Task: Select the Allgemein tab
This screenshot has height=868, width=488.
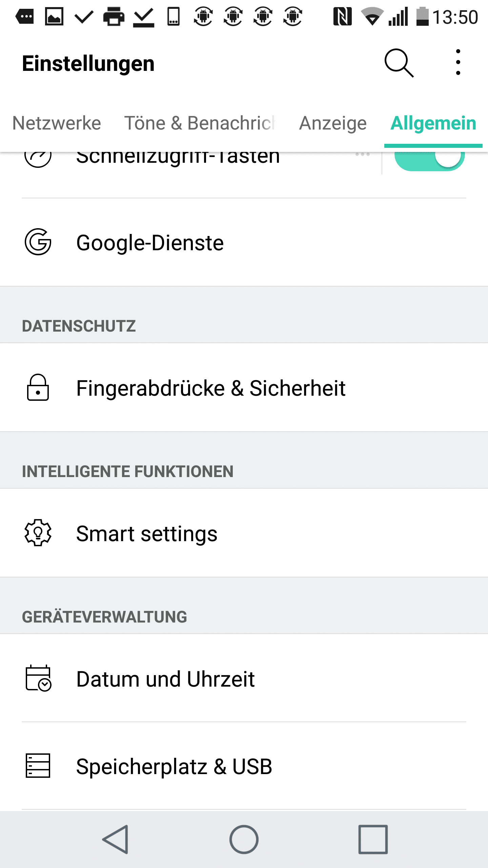Action: (433, 123)
